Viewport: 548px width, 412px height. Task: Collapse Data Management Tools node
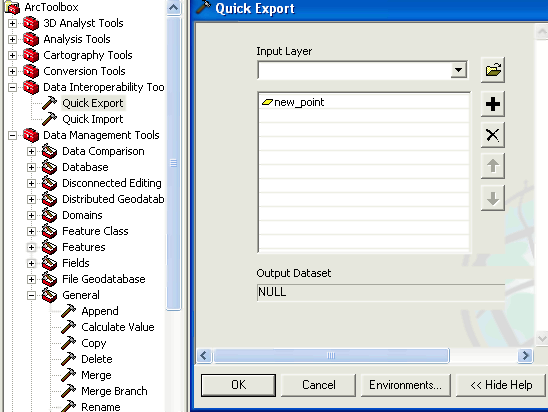(x=12, y=135)
